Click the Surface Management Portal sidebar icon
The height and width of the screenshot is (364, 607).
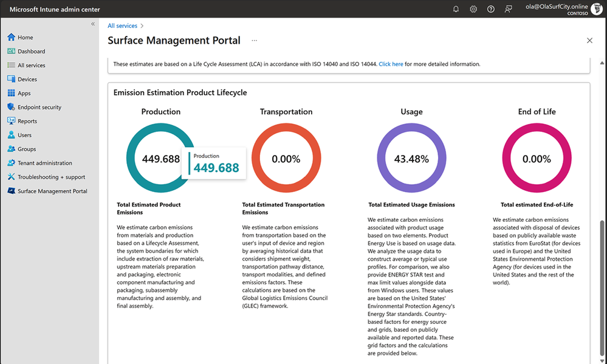[11, 191]
